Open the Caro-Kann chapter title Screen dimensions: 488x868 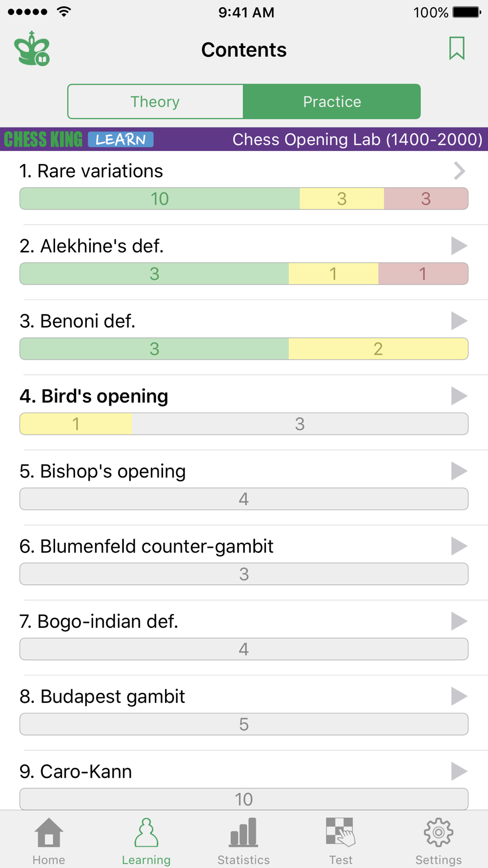(76, 771)
